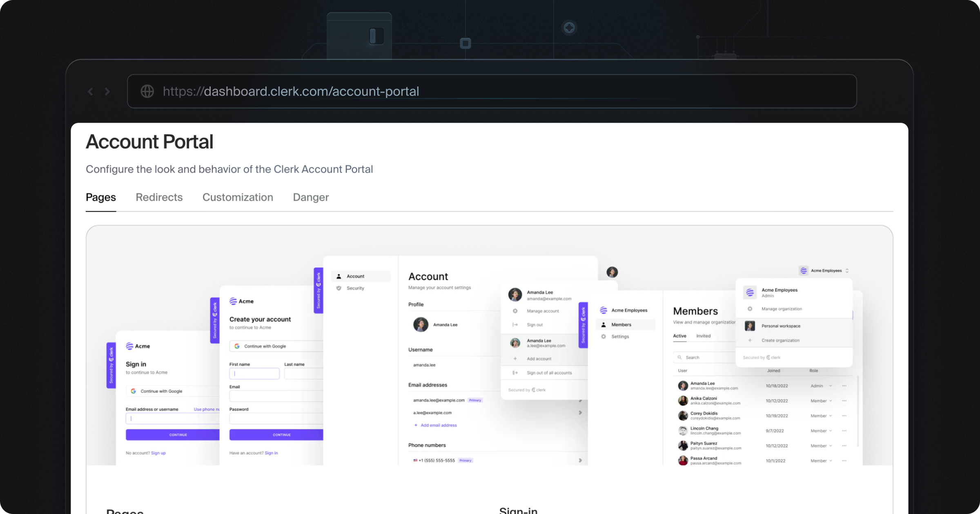Click the globe icon in address bar
This screenshot has height=514, width=980.
(147, 91)
